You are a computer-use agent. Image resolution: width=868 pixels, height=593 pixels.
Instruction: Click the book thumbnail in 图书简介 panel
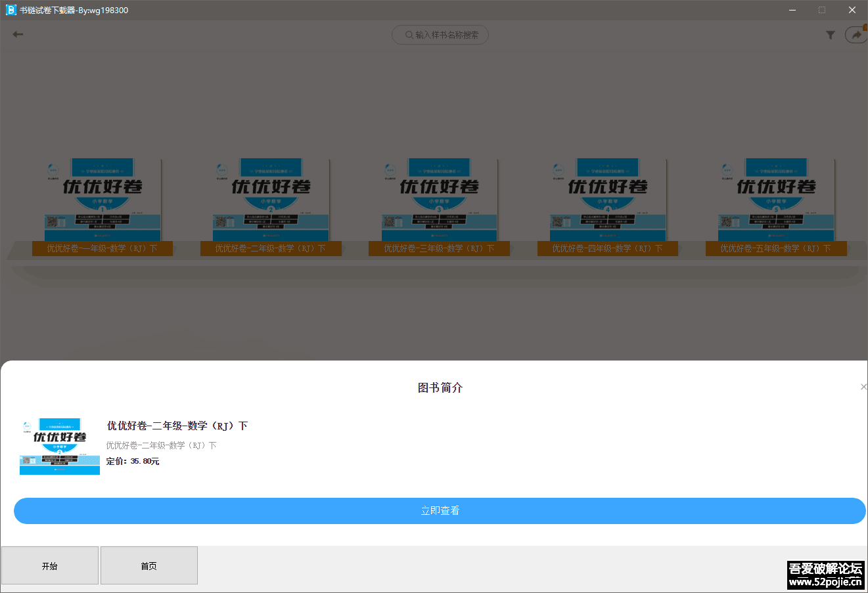[60, 446]
